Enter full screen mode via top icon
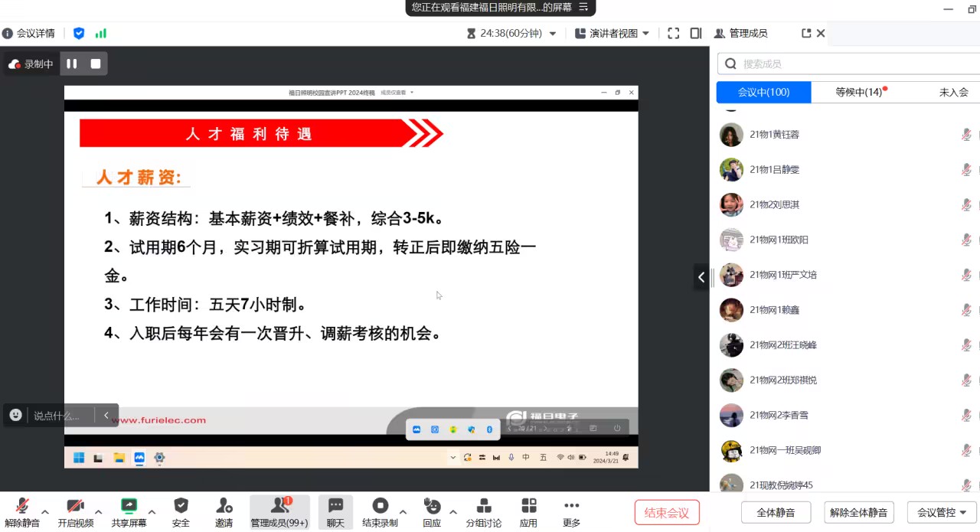 673,34
